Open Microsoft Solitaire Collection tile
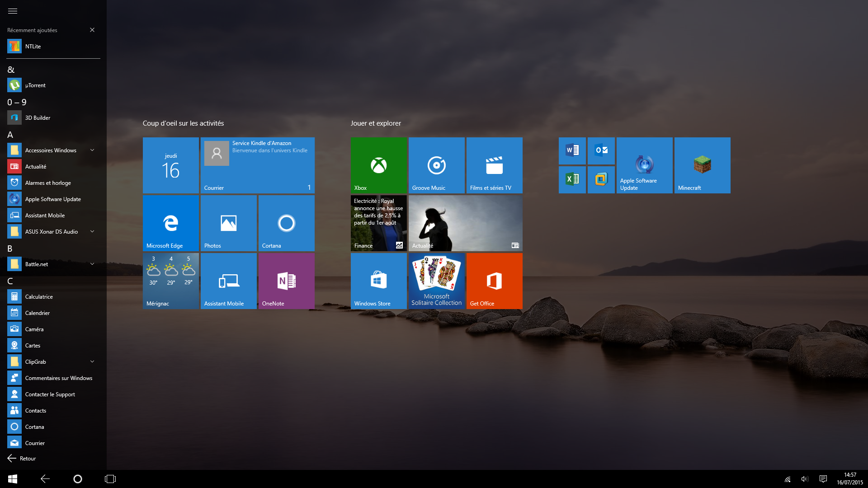The width and height of the screenshot is (868, 488). click(437, 281)
